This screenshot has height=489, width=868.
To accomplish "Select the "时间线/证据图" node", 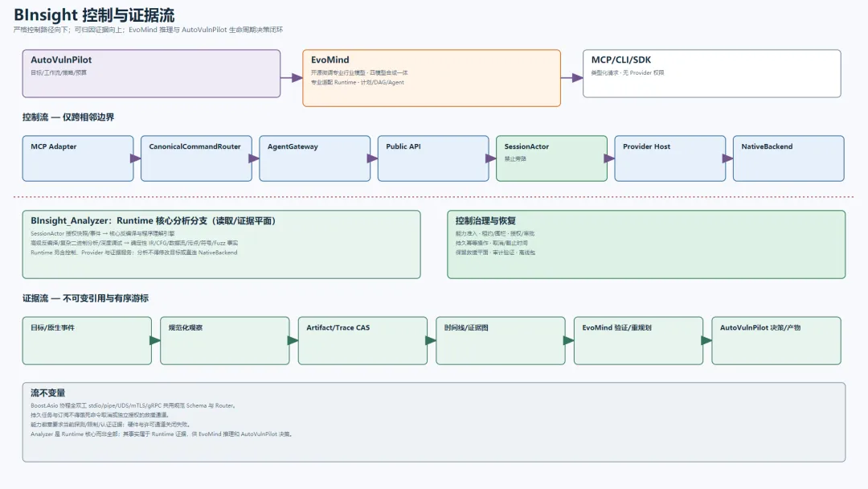I will pos(501,340).
